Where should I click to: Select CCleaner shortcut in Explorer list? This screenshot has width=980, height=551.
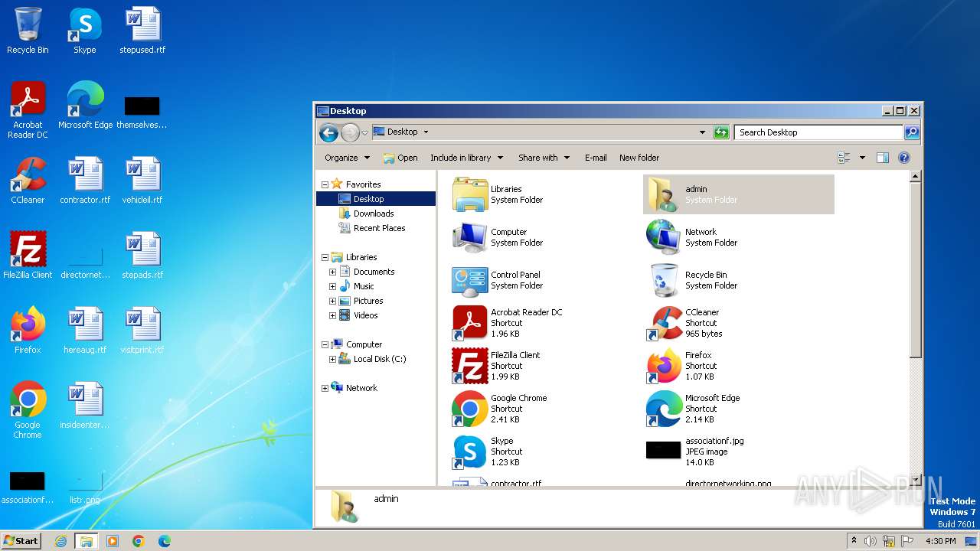click(x=739, y=323)
